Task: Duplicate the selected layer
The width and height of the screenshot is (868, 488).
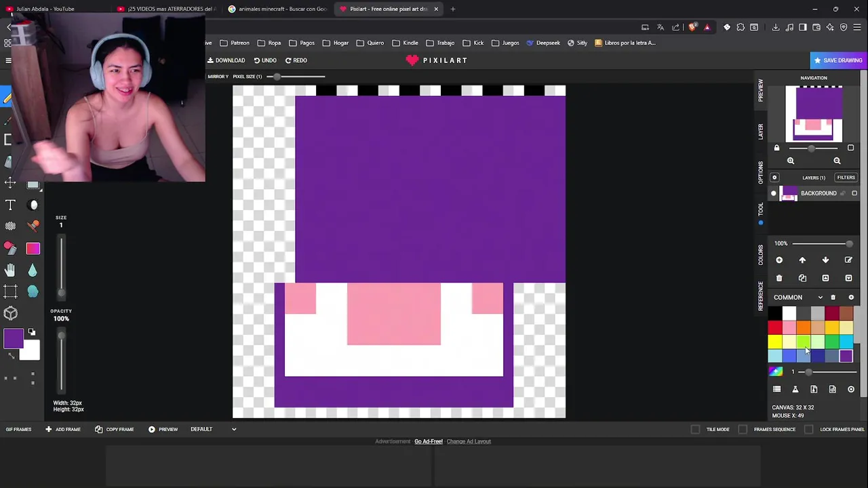Action: [x=802, y=278]
